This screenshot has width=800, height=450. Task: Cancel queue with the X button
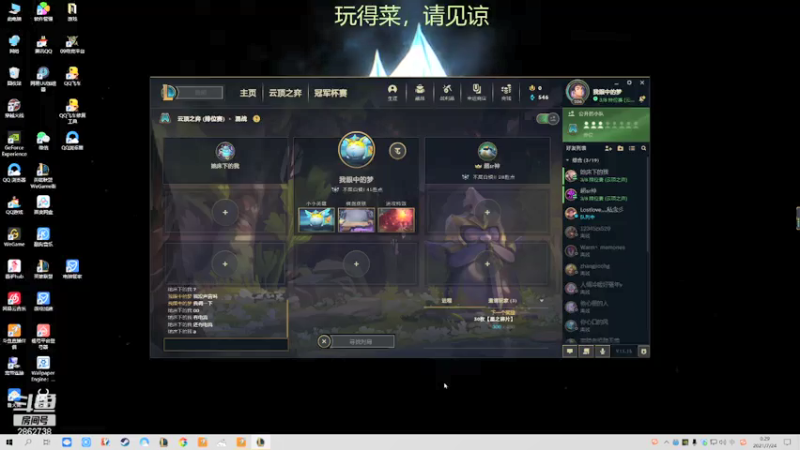[x=323, y=341]
